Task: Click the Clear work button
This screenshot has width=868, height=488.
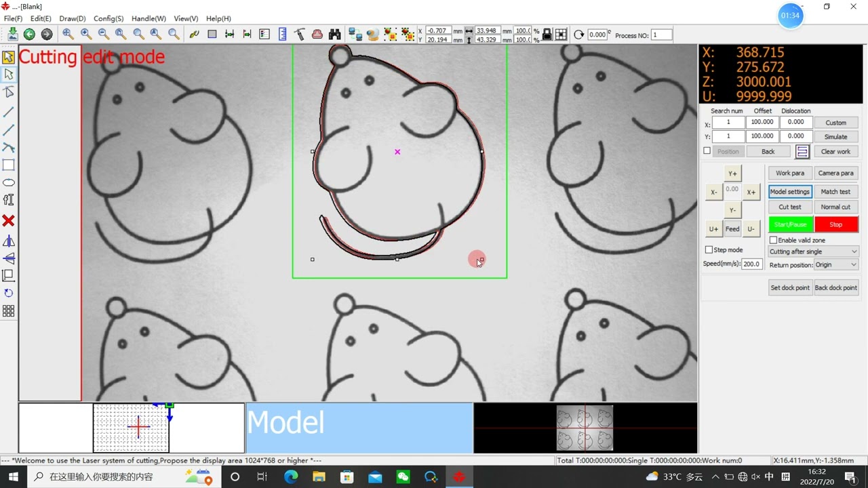Action: click(835, 152)
